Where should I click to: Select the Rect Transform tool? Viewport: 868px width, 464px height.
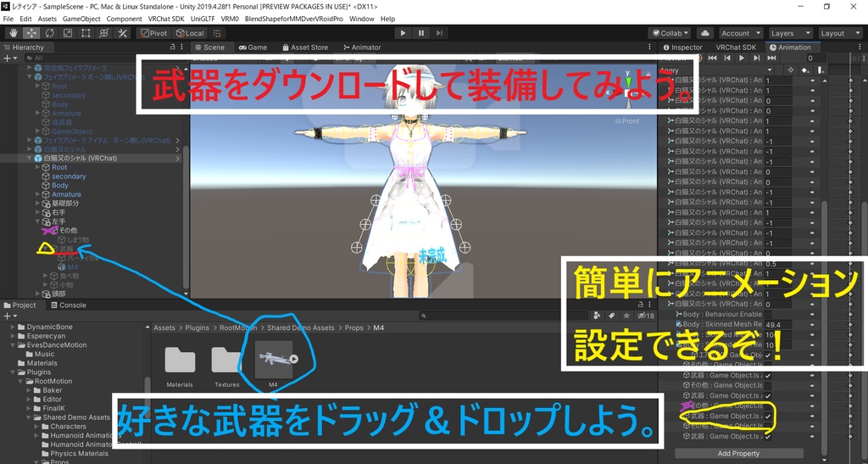tap(86, 33)
